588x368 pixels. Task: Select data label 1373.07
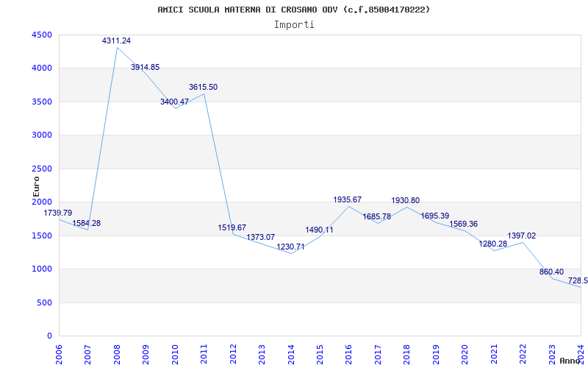tap(261, 237)
